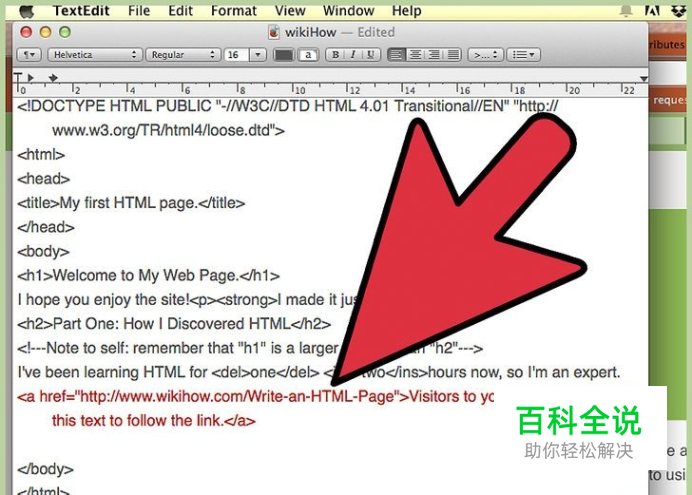Open the Regular typeface dropdown
The height and width of the screenshot is (495, 692).
pos(183,55)
